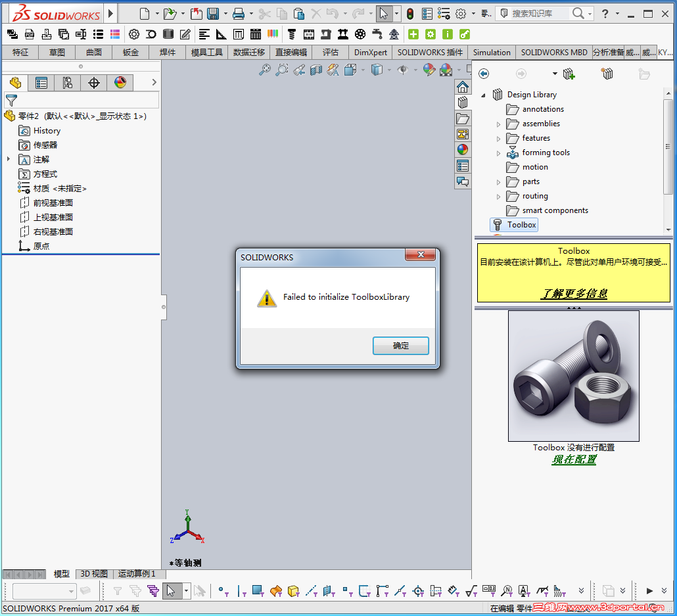Select the Toolbox library item

(514, 225)
